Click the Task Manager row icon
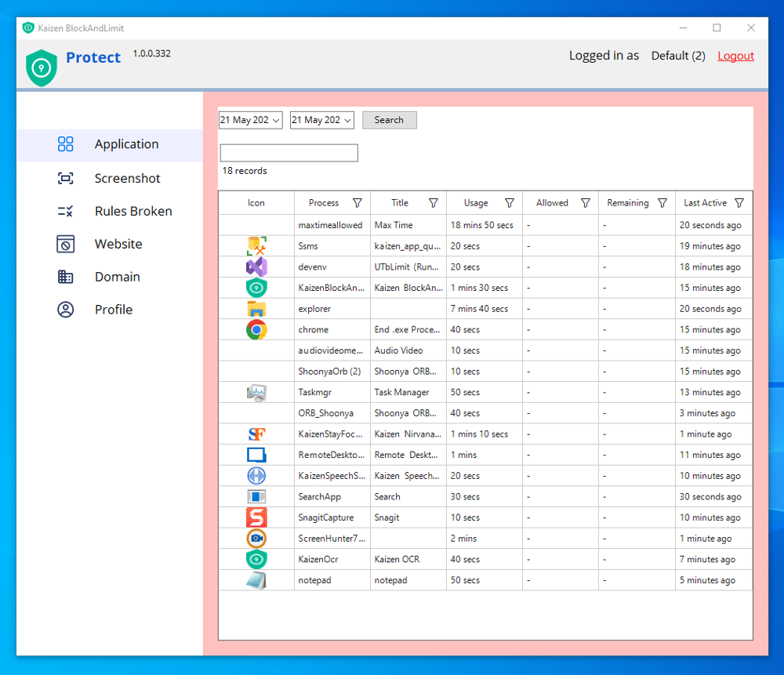This screenshot has height=675, width=784. [x=256, y=392]
